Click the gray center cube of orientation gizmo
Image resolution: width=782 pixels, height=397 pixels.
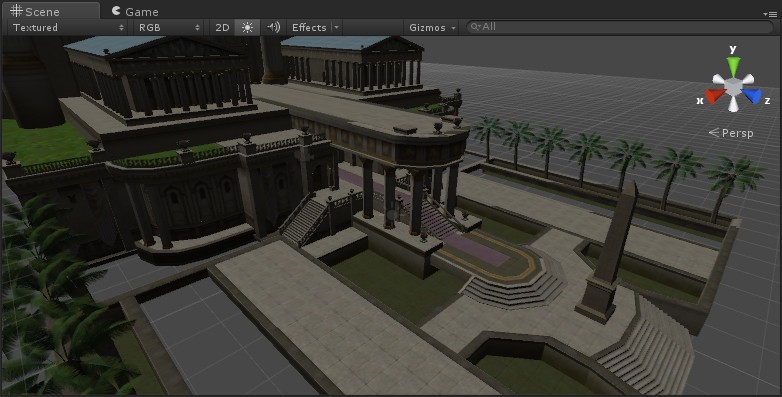click(x=733, y=88)
